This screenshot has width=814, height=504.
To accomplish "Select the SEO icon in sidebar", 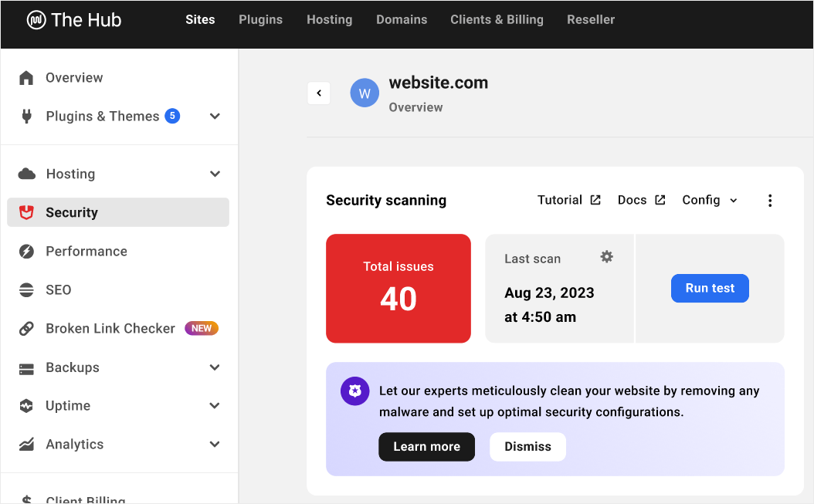I will click(25, 289).
